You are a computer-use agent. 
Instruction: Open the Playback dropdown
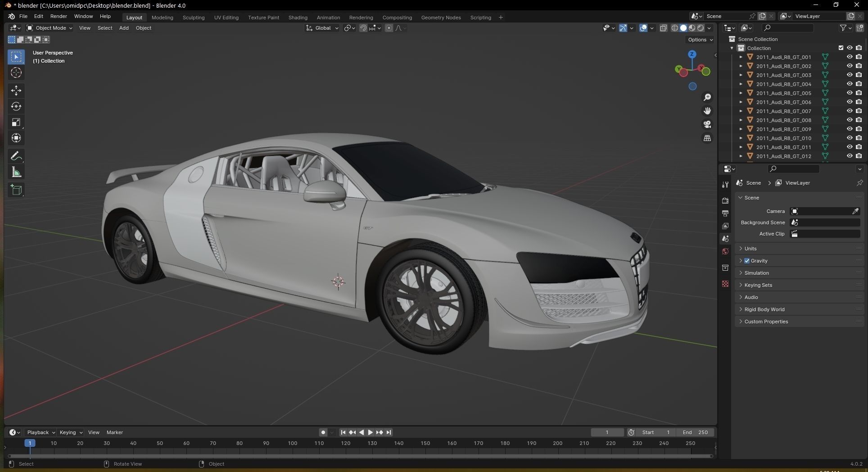tap(40, 432)
